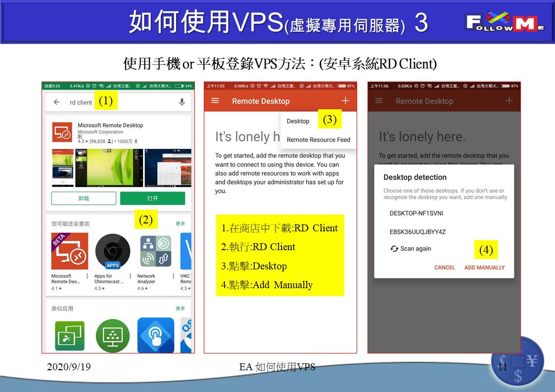The image size is (555, 392).
Task: Click the Microsoft Remote Desktop app icon
Action: 62,132
